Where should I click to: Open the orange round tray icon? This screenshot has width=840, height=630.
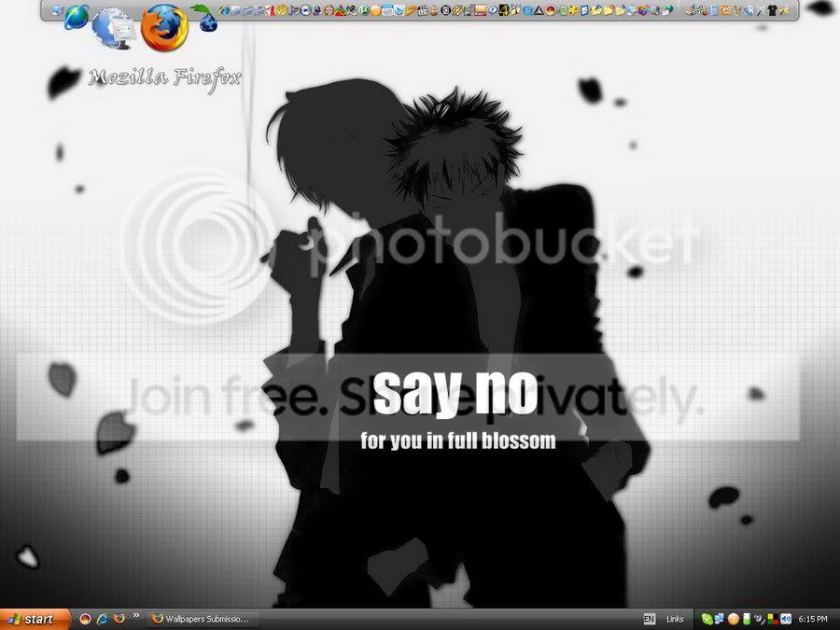pos(734,620)
